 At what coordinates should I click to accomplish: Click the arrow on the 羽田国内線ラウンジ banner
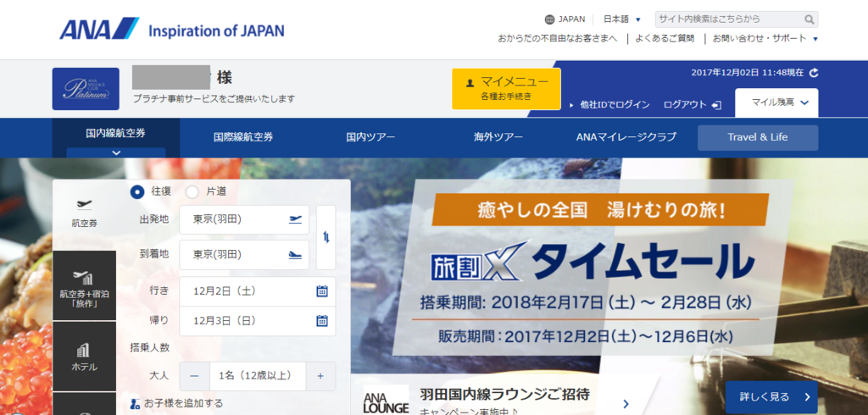tap(626, 403)
